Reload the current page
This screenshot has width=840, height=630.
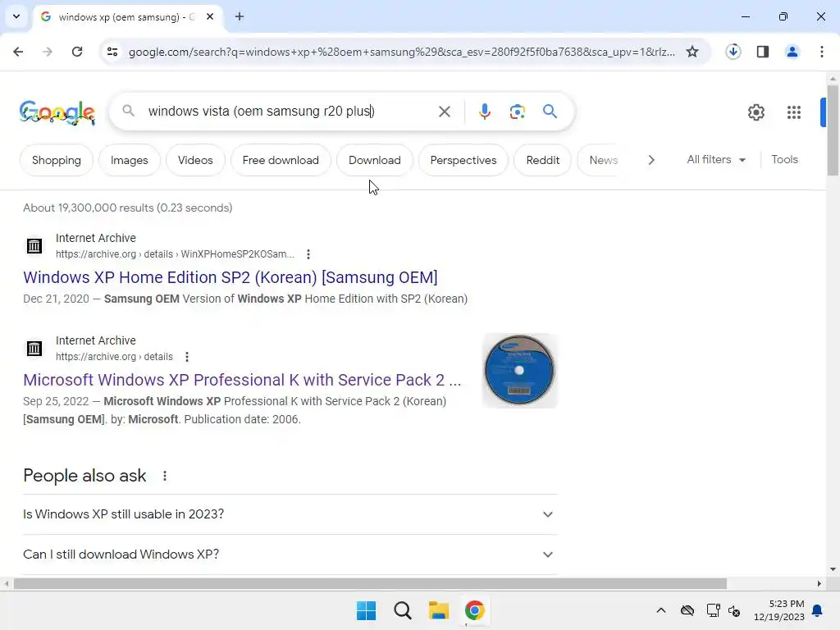[x=77, y=52]
